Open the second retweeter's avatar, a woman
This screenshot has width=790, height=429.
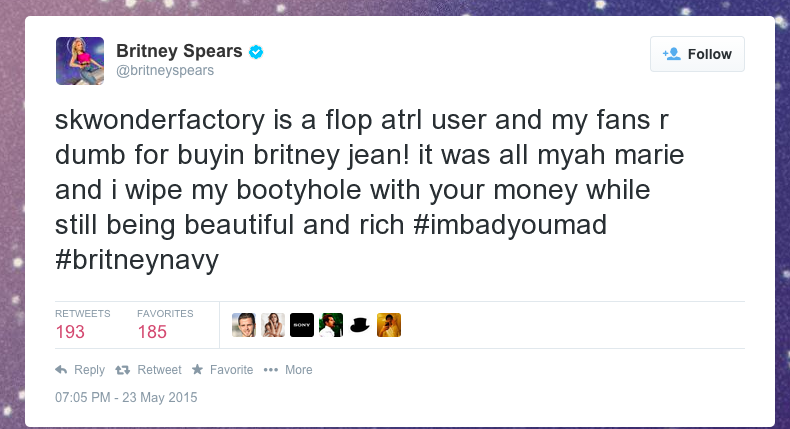[273, 325]
